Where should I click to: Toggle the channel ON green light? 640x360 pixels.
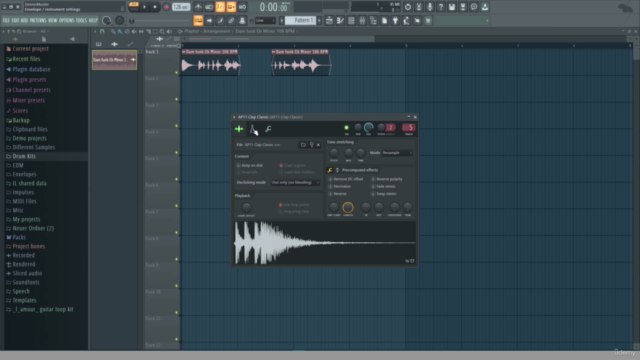point(347,128)
